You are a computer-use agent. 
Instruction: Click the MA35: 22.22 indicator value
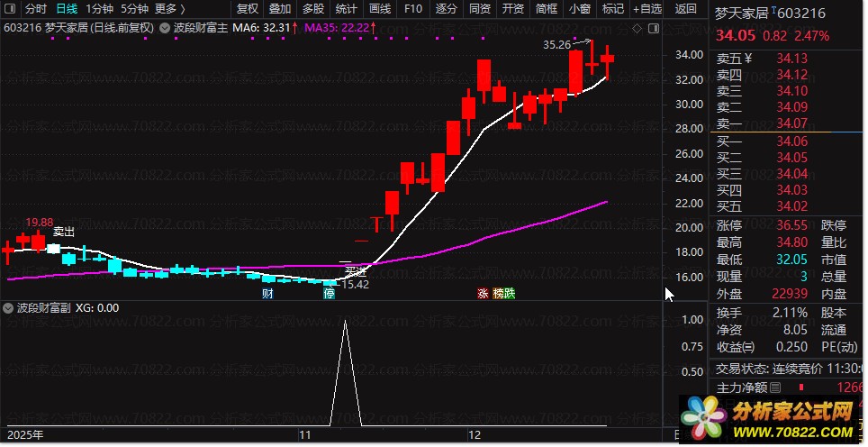point(341,28)
